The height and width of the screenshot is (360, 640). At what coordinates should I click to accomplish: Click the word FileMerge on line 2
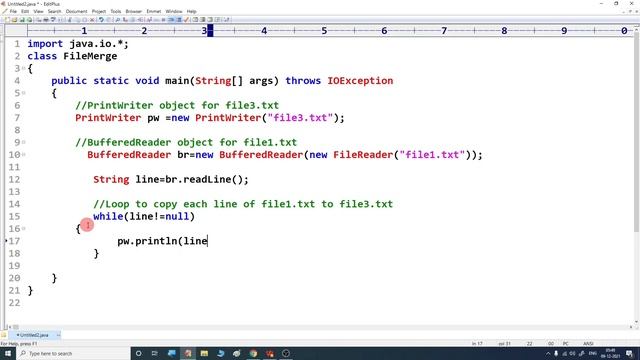[90, 56]
